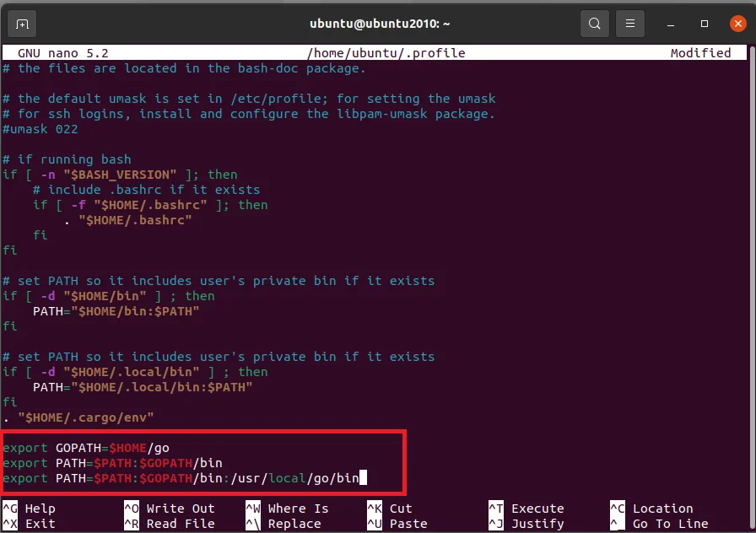Click the -f "$HOME/.bashrc" condition line
The height and width of the screenshot is (533, 756).
pyautogui.click(x=150, y=205)
